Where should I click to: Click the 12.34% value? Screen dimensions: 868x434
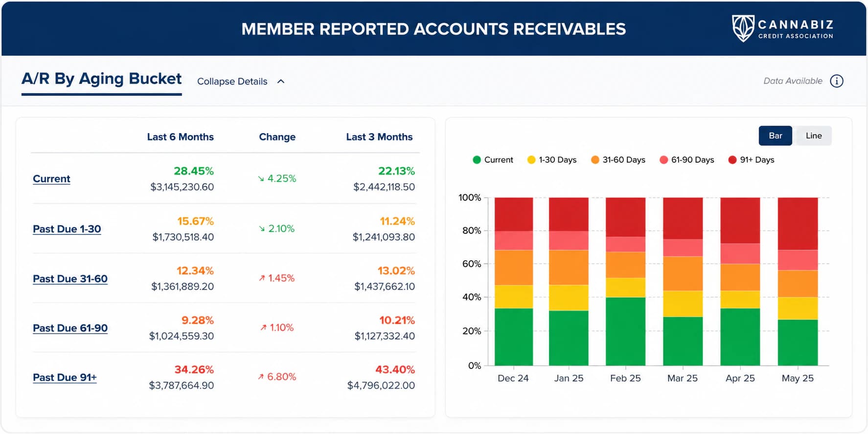(195, 271)
